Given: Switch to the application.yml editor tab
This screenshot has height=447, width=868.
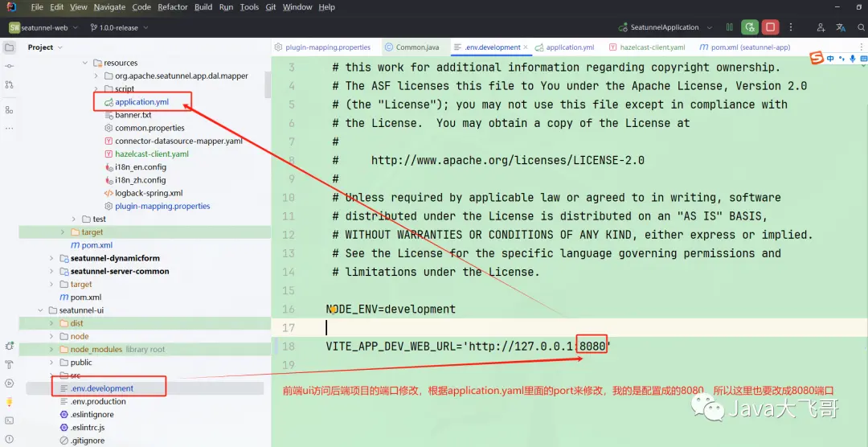Looking at the screenshot, I should pyautogui.click(x=565, y=47).
